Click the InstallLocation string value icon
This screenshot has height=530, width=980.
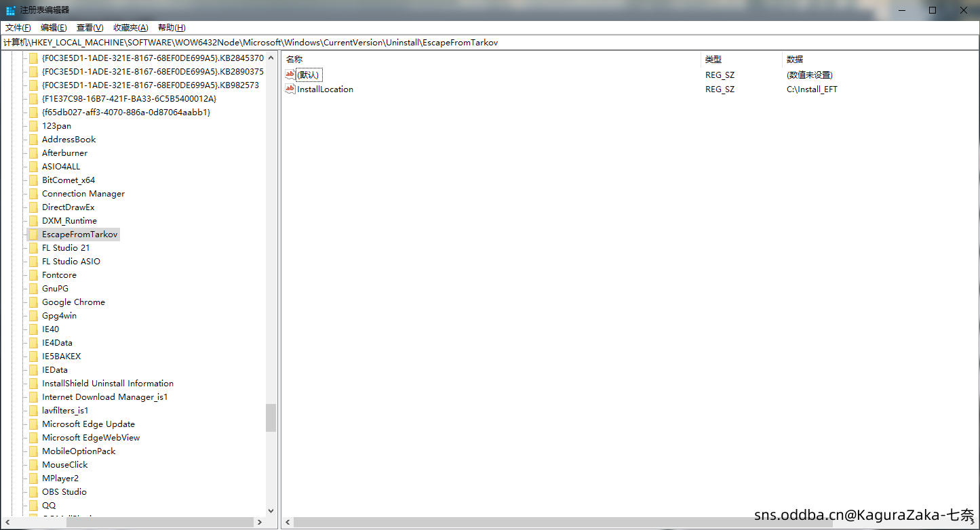click(290, 89)
